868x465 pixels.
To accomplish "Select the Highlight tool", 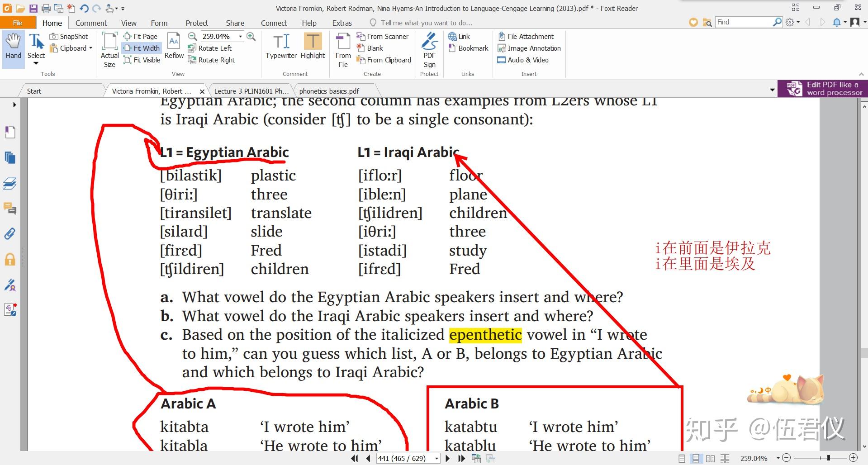I will click(x=313, y=46).
